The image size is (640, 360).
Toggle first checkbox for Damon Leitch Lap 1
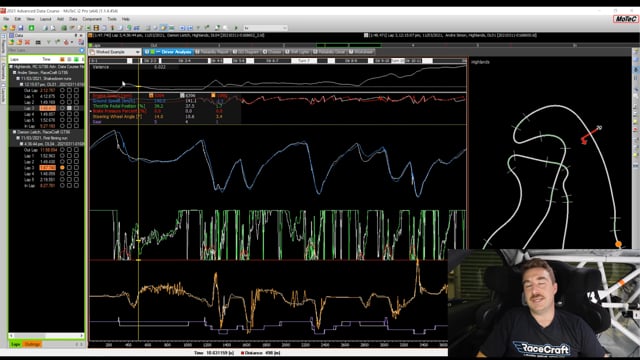click(62, 156)
